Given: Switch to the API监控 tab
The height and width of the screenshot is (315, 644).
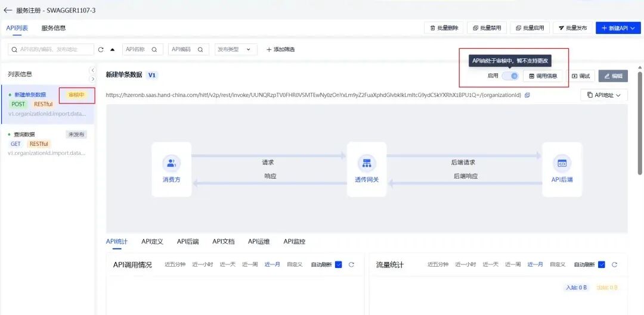Looking at the screenshot, I should tap(295, 242).
